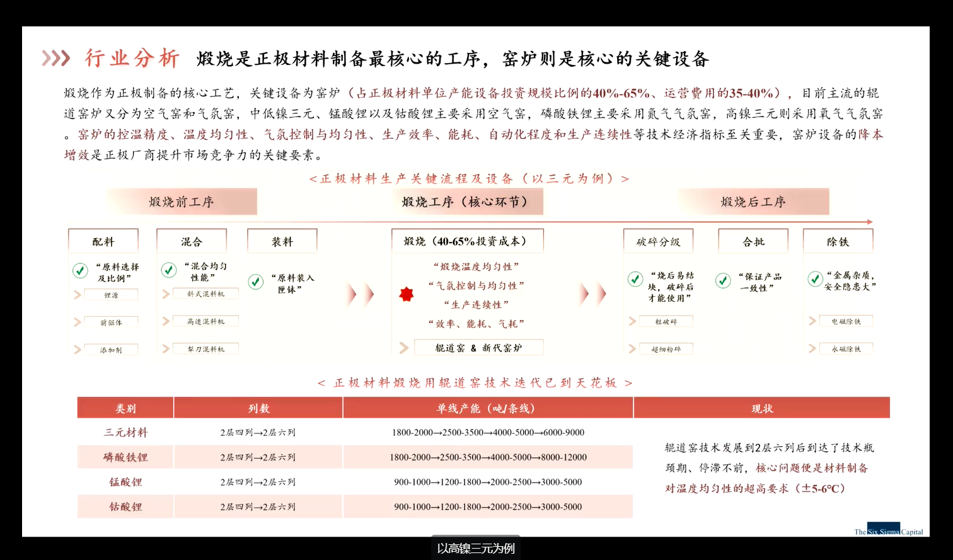Click the green checkmark under 配料
The height and width of the screenshot is (560, 953).
[80, 270]
